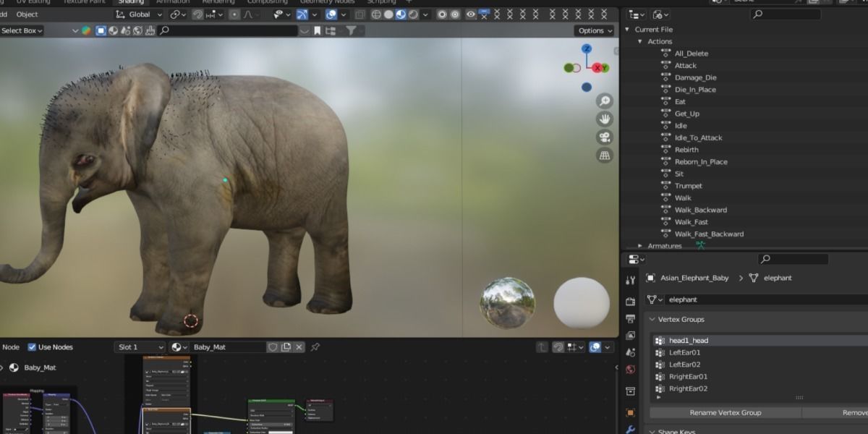Open the Slot 1 material slot dropdown
This screenshot has height=434, width=868.
(x=140, y=347)
